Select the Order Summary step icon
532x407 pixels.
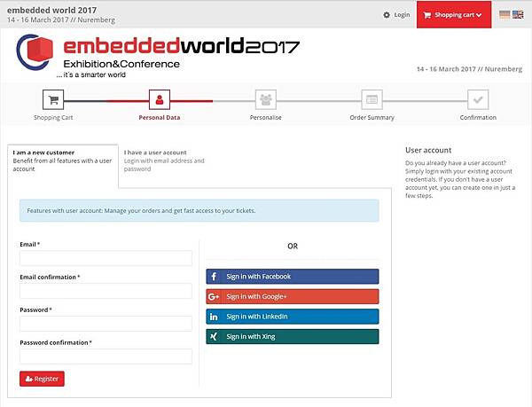372,99
